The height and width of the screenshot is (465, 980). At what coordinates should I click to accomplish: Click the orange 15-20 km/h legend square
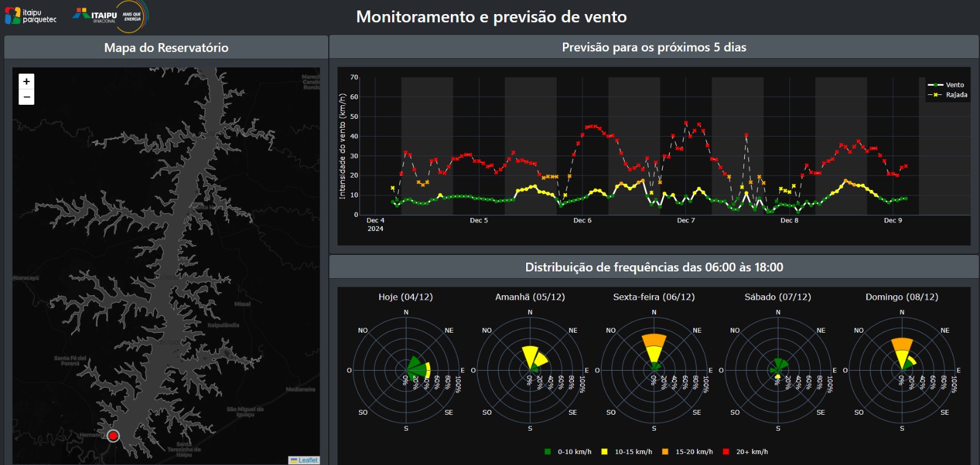665,452
